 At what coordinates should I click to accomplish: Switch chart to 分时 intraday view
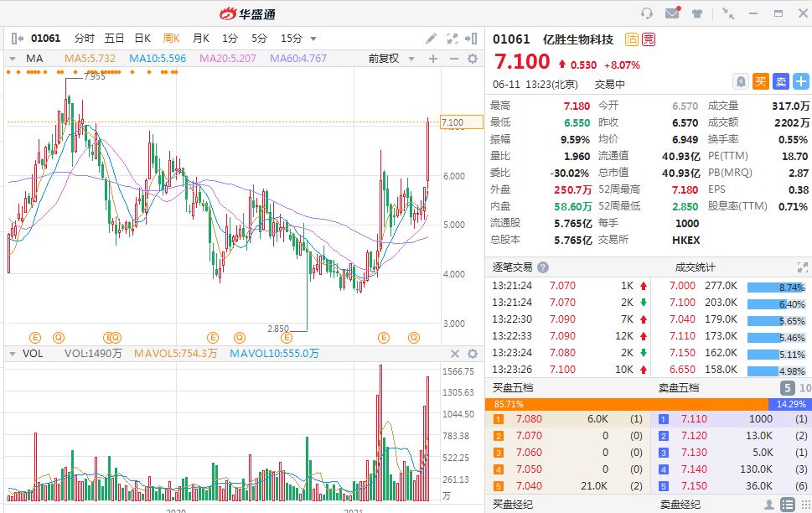point(85,39)
